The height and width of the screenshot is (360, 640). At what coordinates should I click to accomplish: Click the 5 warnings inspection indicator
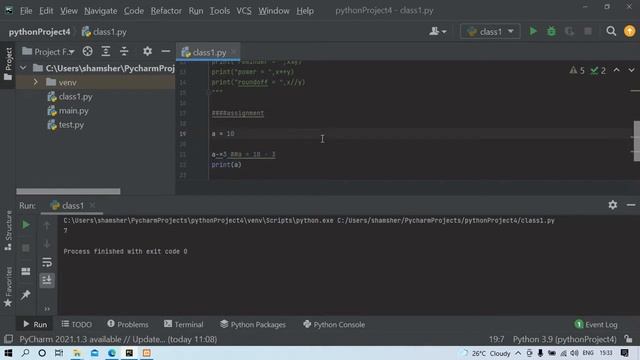577,71
